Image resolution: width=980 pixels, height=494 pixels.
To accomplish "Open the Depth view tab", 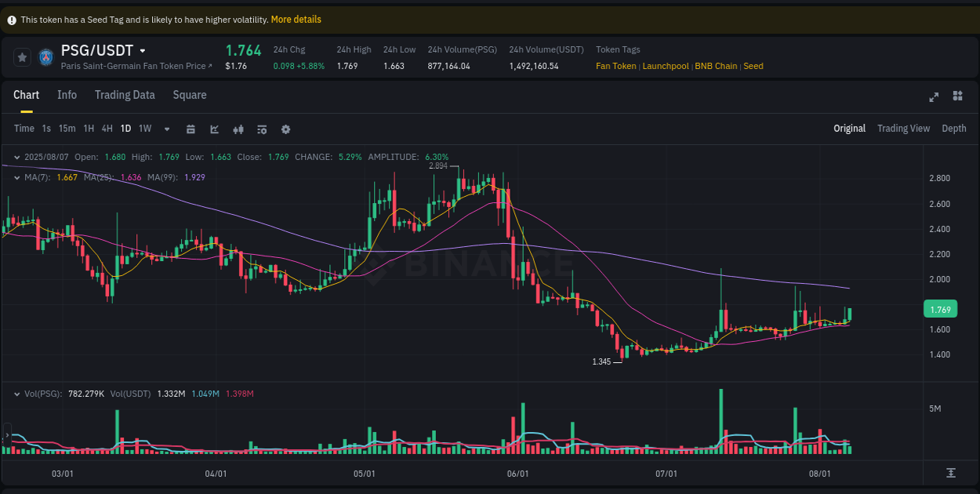I will click(954, 128).
